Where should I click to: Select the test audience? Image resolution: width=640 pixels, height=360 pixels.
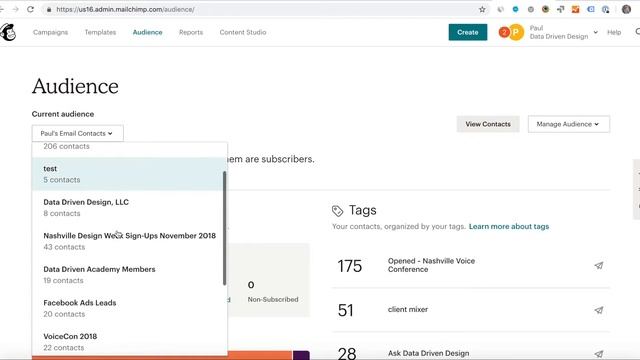(x=127, y=174)
